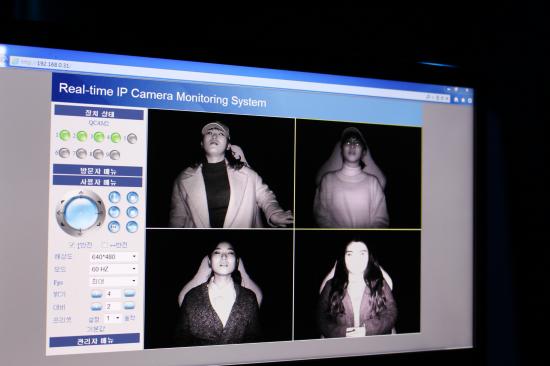Select camera 1 green status indicator
The width and height of the screenshot is (550, 366).
tap(65, 135)
